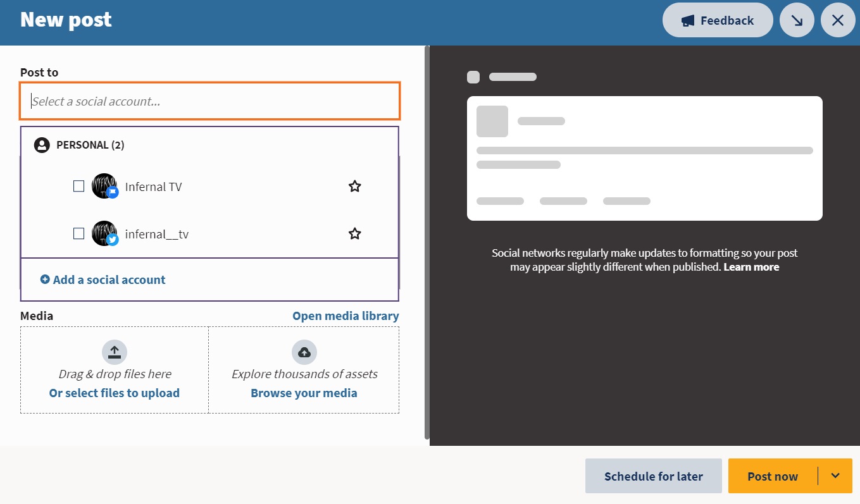
Task: Favorite the infernal__tv account with its star
Action: point(355,233)
